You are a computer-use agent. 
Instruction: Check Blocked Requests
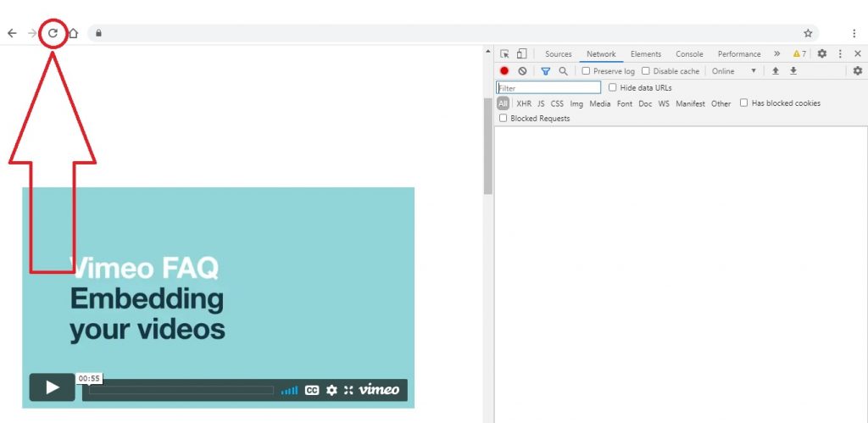(x=503, y=118)
